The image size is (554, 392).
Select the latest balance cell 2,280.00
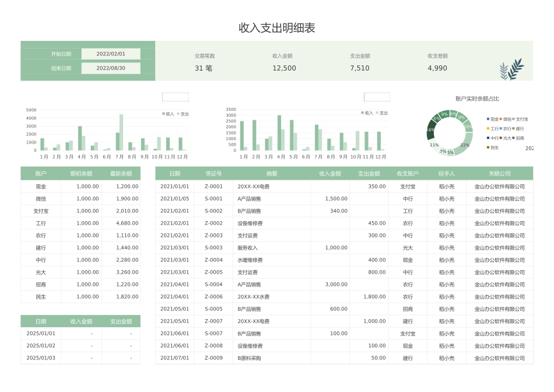pyautogui.click(x=121, y=260)
